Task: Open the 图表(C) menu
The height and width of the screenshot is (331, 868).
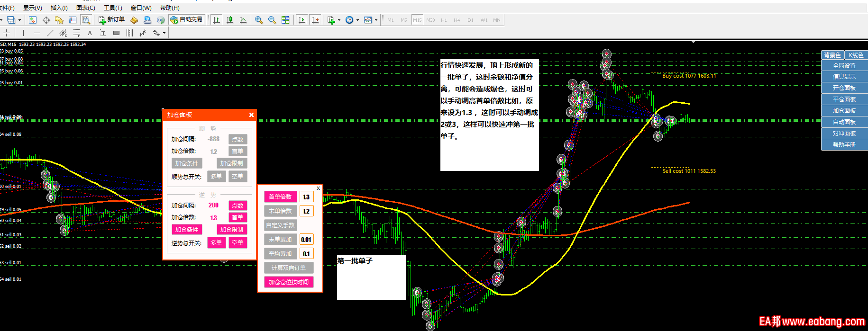Action: pyautogui.click(x=86, y=8)
